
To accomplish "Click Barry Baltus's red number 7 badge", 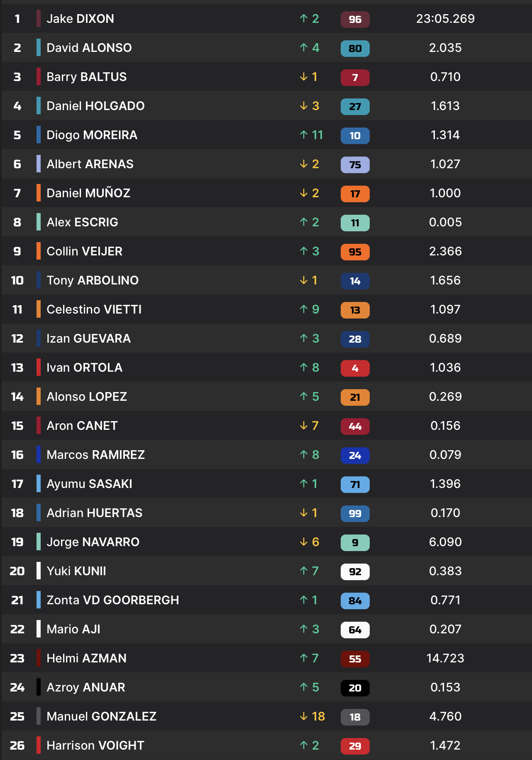I will pos(355,77).
